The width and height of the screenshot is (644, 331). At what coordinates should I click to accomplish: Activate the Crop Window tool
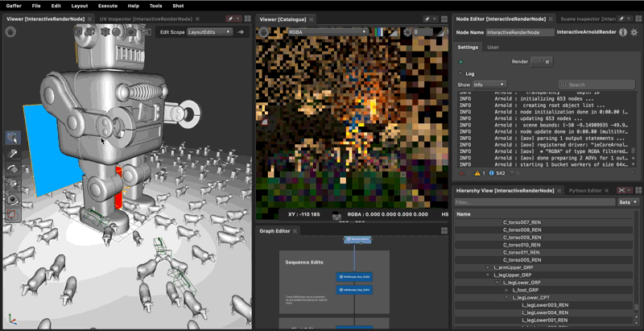pos(13,214)
